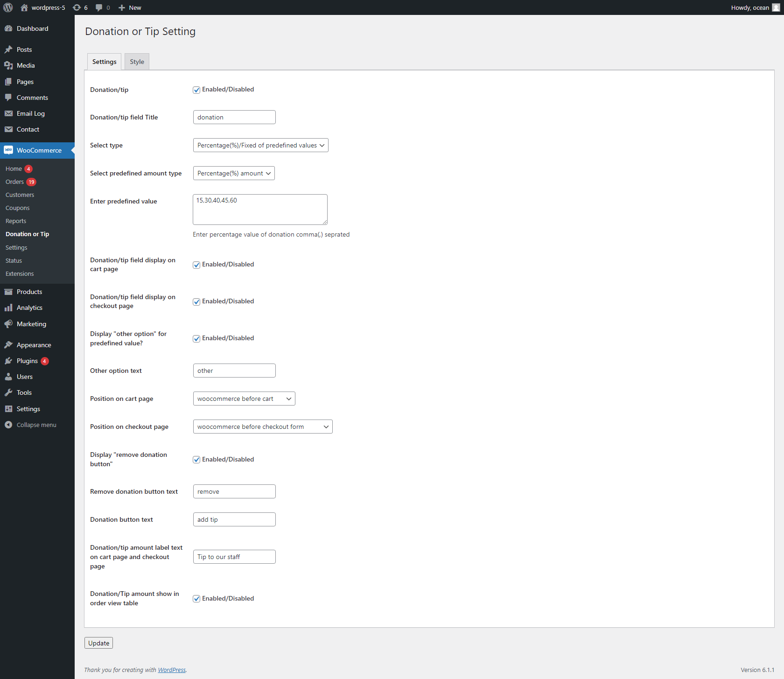Click the Orders badge showing 19
This screenshot has height=679, width=784.
[31, 182]
